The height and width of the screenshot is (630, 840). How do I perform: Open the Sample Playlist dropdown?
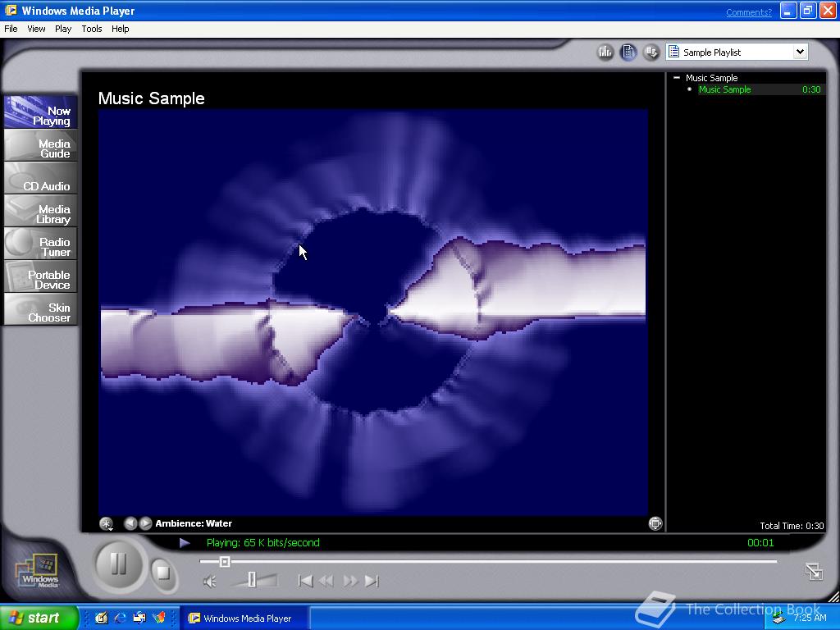800,52
